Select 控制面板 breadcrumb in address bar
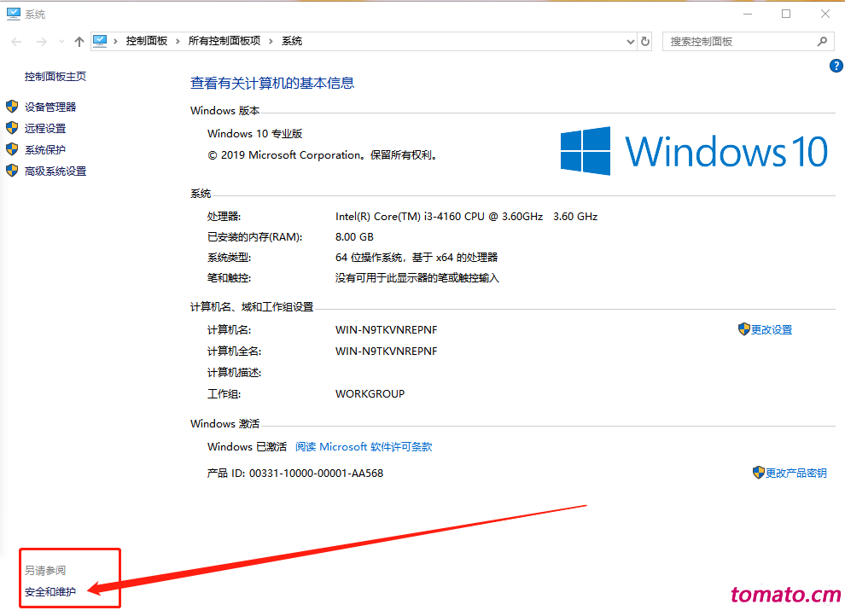 (x=147, y=41)
